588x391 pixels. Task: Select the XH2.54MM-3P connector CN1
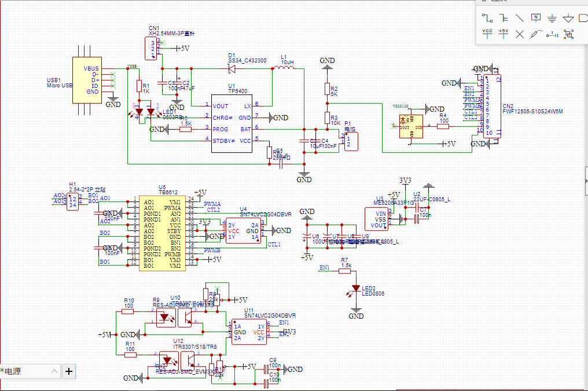coord(150,49)
